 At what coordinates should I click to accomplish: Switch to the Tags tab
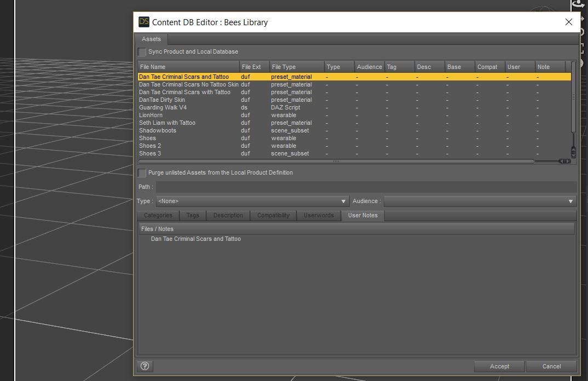[x=193, y=215]
